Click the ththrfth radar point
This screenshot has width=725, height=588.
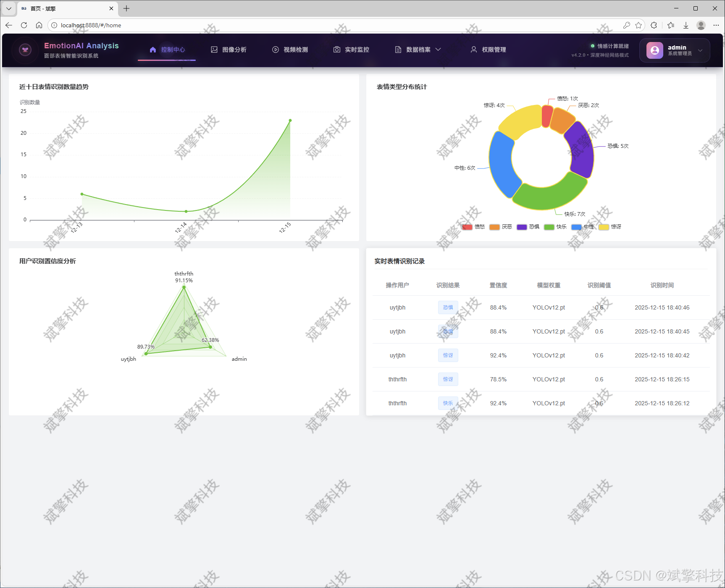(184, 287)
